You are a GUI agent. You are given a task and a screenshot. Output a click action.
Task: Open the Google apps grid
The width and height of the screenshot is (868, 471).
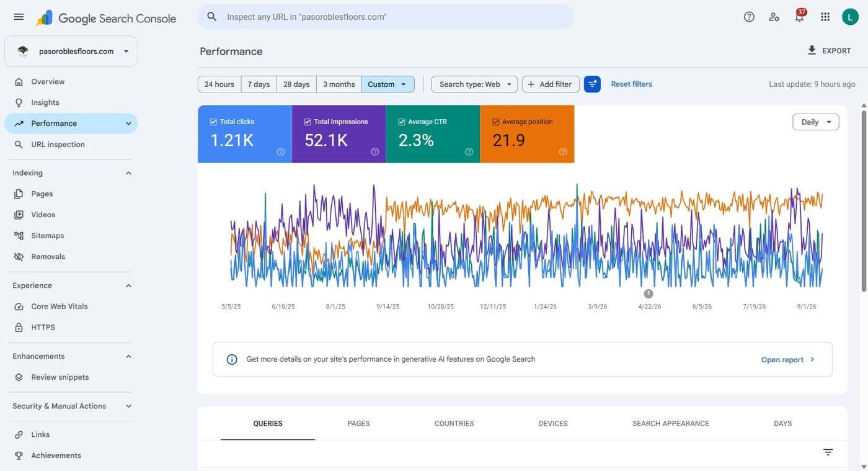click(x=825, y=17)
